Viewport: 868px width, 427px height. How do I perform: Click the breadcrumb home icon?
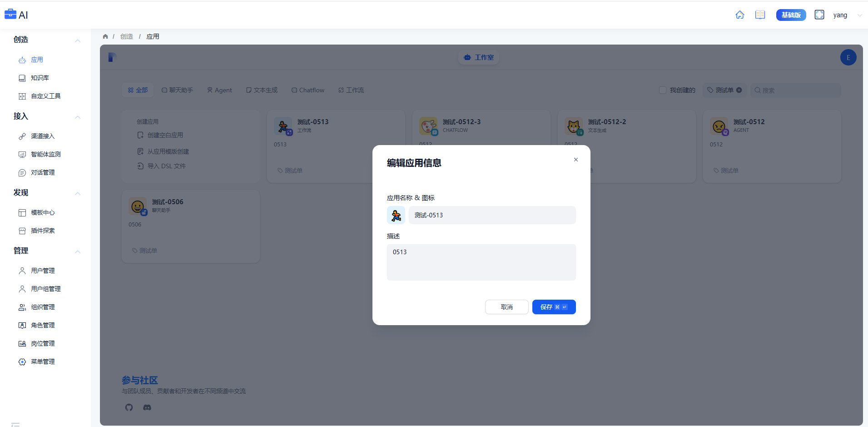pos(105,36)
